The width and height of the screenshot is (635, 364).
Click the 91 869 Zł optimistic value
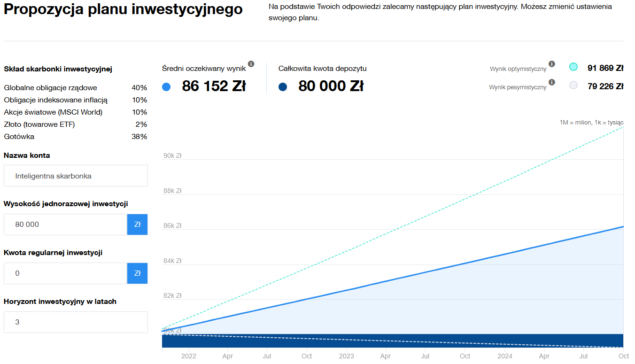605,68
